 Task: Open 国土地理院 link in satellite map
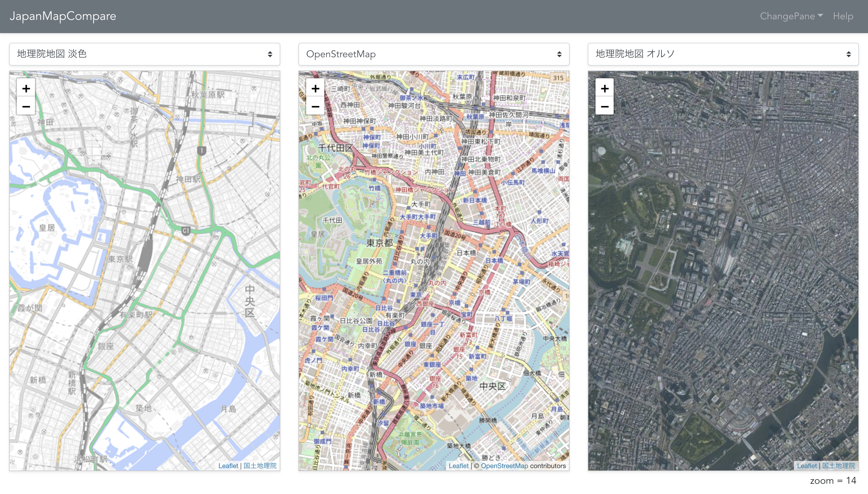838,466
